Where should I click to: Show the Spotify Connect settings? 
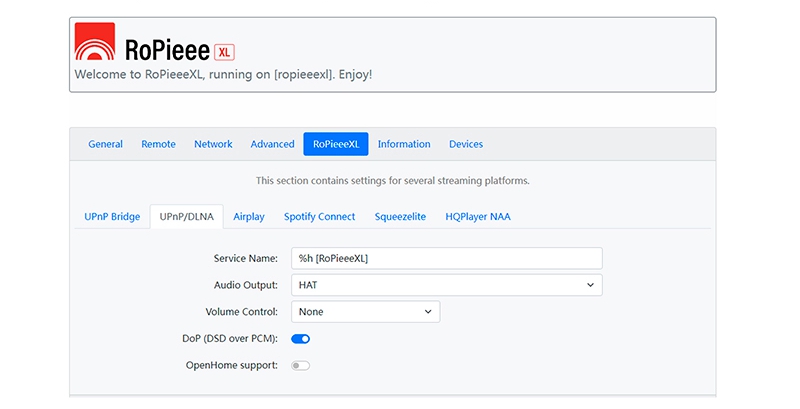(319, 216)
